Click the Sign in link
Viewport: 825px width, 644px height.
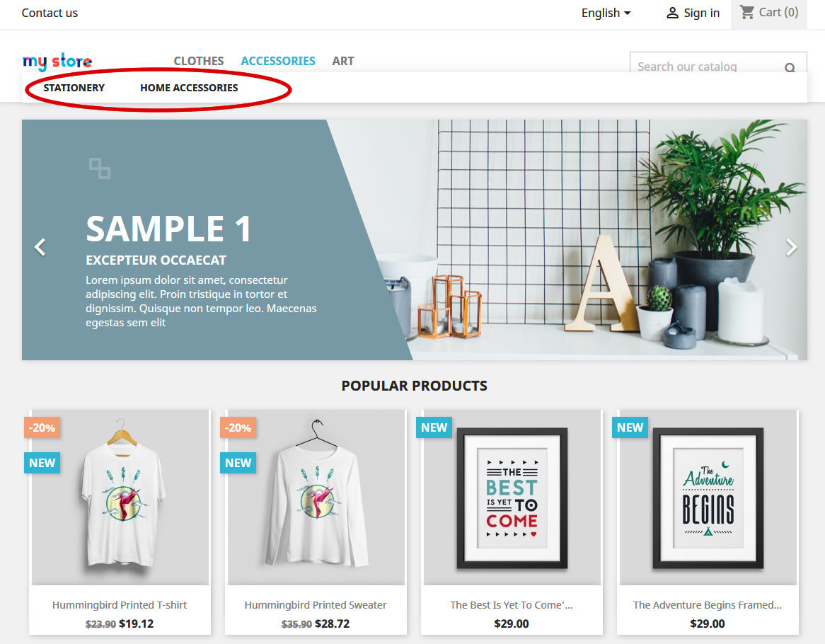coord(701,13)
